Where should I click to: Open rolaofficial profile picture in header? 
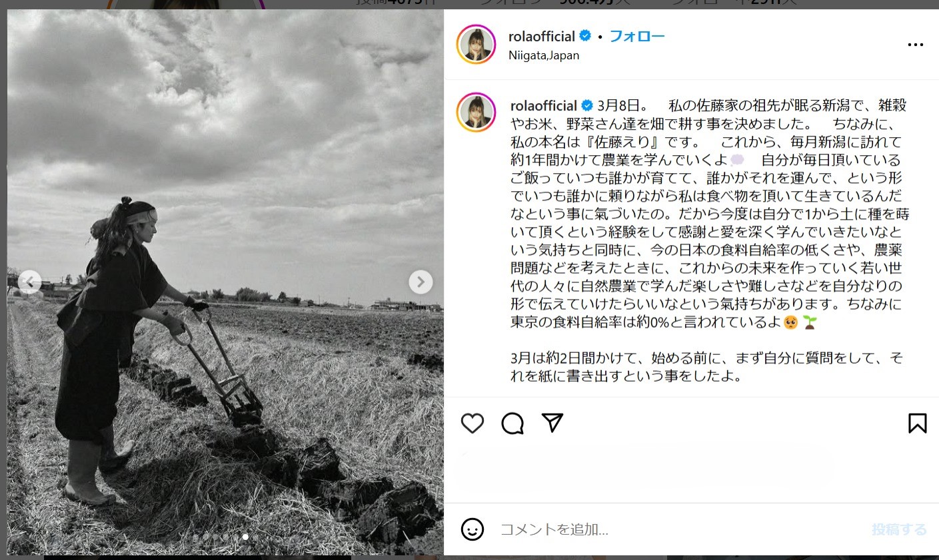476,45
